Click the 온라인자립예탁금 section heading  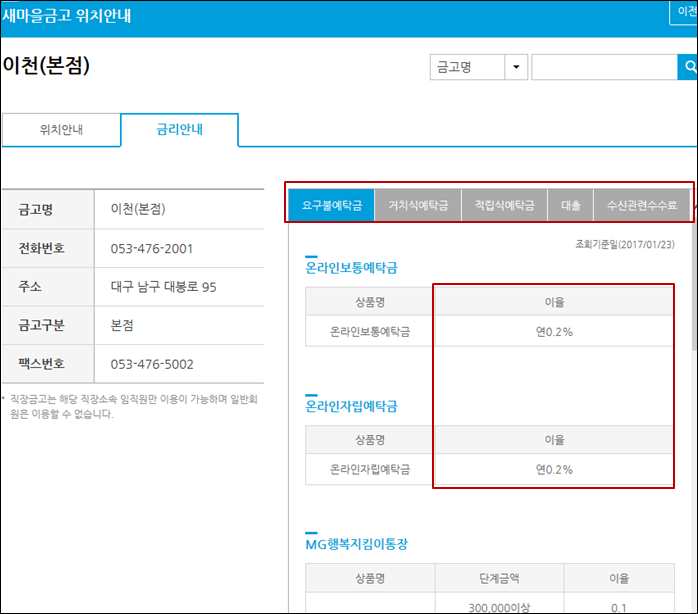pos(351,406)
